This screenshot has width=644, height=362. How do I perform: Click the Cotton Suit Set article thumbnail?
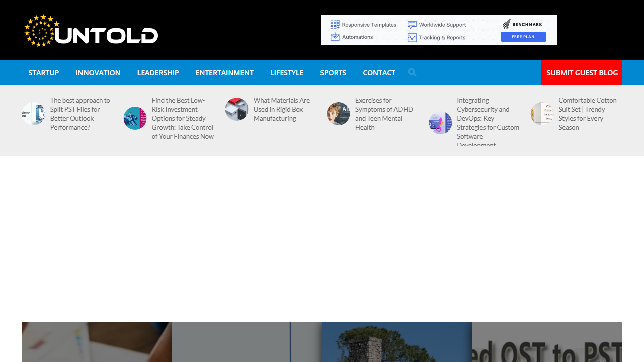tap(542, 113)
